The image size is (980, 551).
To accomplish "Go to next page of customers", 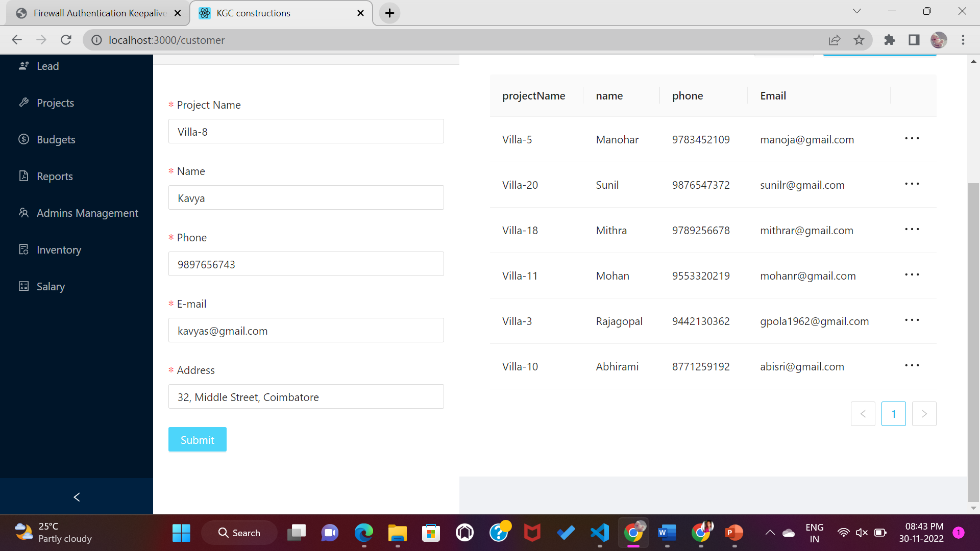I will click(x=924, y=414).
